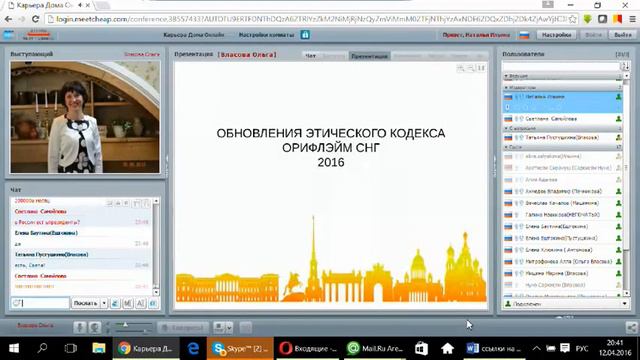Open the Word document in the taskbar

(x=494, y=349)
